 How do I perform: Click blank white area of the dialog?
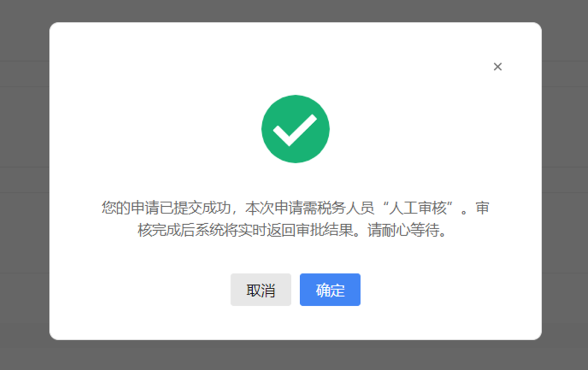[150, 113]
